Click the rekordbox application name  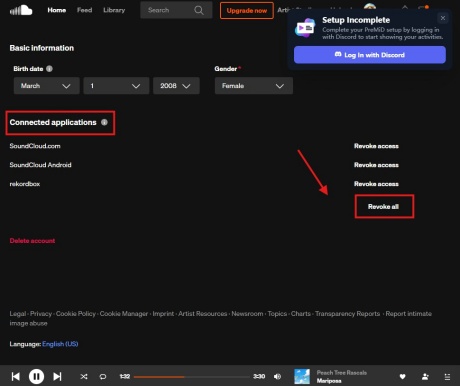pyautogui.click(x=25, y=184)
